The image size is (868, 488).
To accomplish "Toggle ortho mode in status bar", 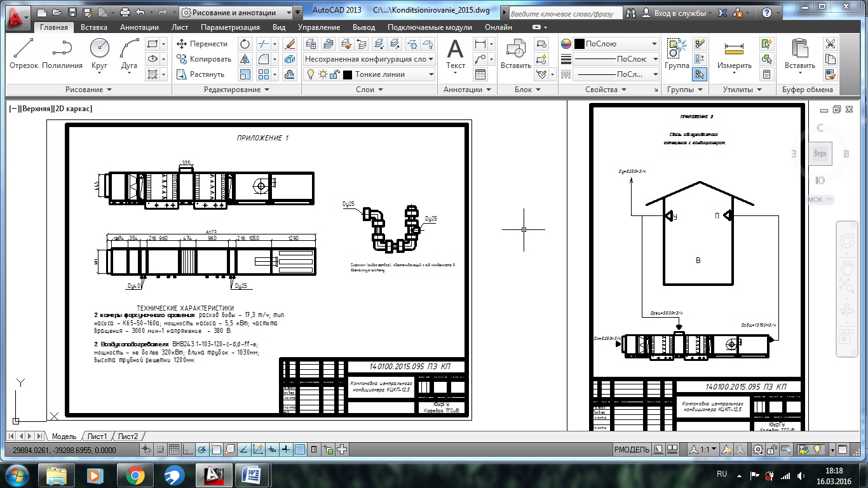I will [188, 449].
